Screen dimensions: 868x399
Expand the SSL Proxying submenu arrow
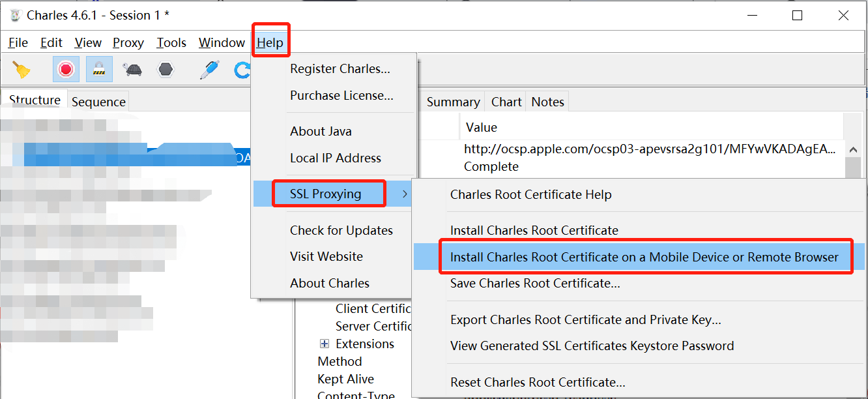coord(405,194)
